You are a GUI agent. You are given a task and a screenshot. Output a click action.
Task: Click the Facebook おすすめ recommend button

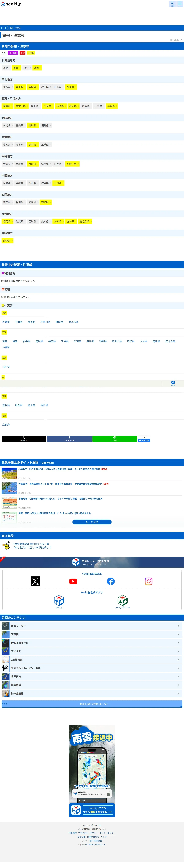pos(144,440)
